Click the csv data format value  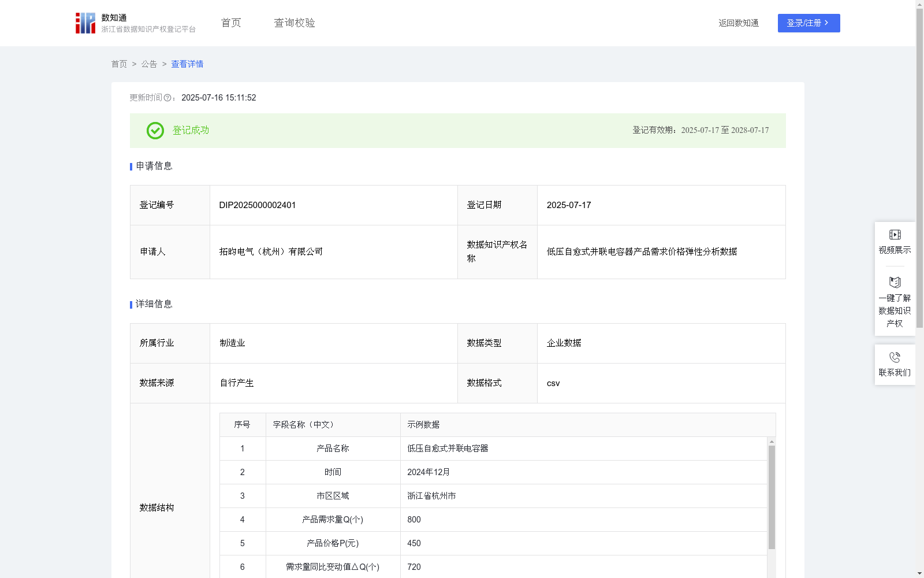pyautogui.click(x=553, y=383)
